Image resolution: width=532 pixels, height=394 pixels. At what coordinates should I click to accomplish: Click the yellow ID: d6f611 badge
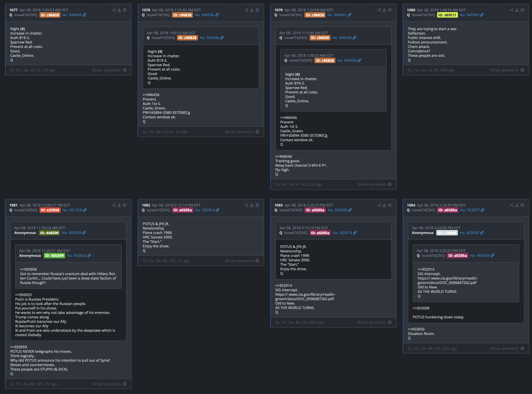click(x=447, y=15)
